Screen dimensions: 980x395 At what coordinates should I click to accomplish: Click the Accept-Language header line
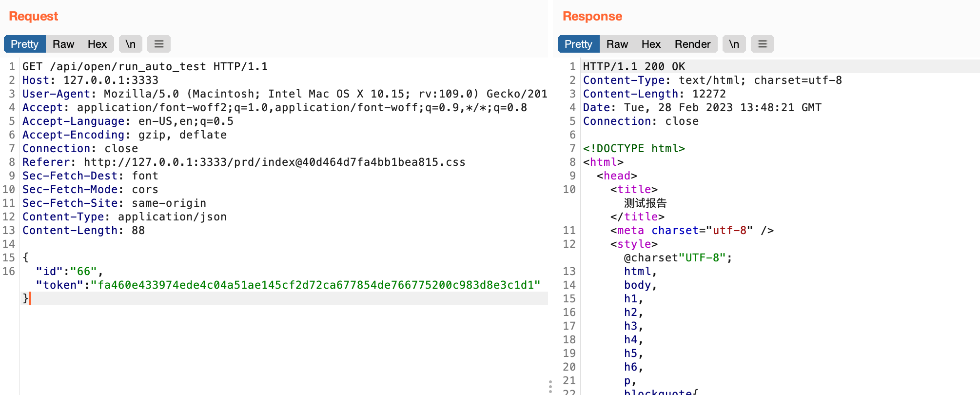coord(128,121)
